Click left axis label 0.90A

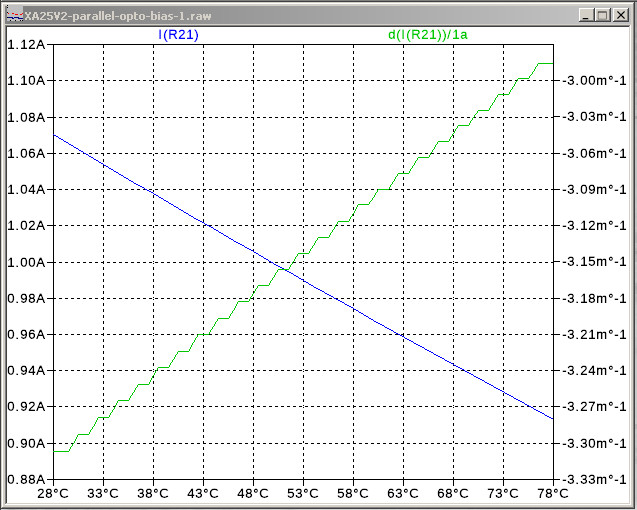pos(26,443)
